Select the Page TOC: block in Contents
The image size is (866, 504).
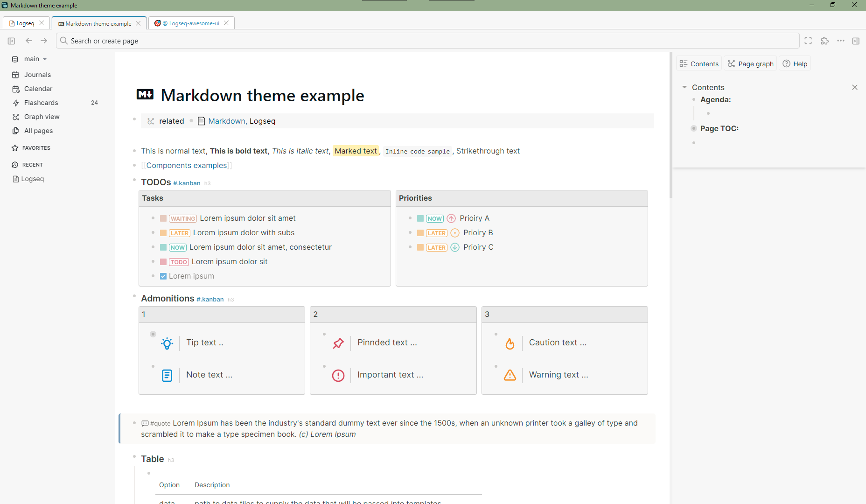(719, 128)
